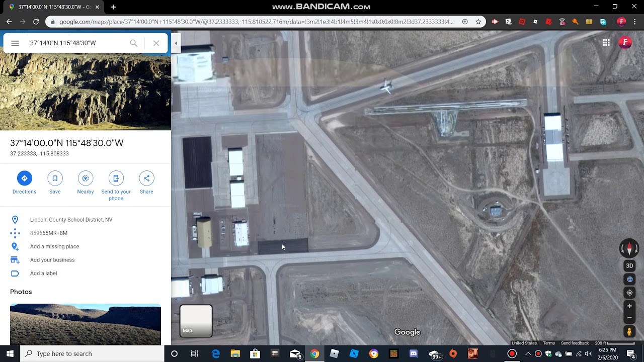
Task: Open the Windows Start menu
Action: tap(10, 354)
